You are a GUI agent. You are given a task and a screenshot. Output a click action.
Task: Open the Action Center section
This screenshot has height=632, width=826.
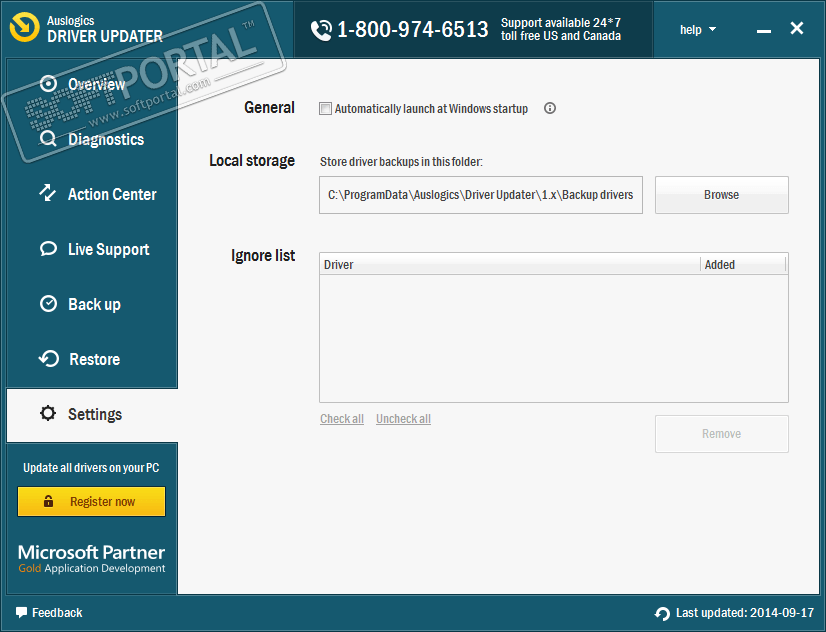tap(92, 194)
